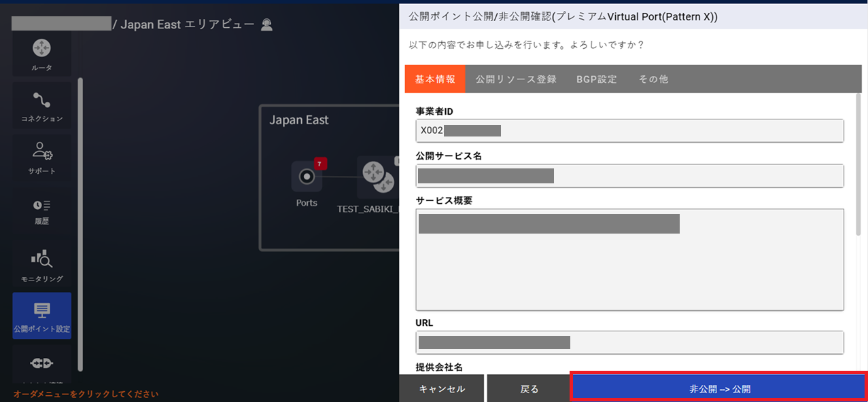
Task: Select the モニタリング monitoring icon
Action: [41, 263]
